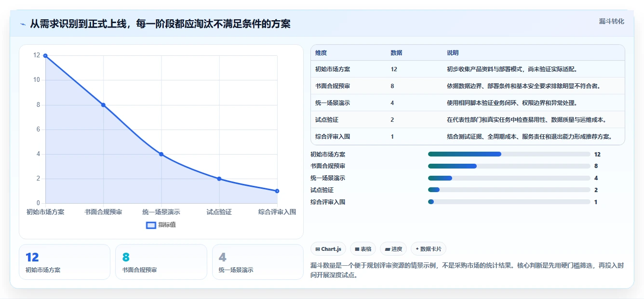Image resolution: width=644 pixels, height=299 pixels.
Task: Click the 综合评审入围 progress bar
Action: click(509, 202)
